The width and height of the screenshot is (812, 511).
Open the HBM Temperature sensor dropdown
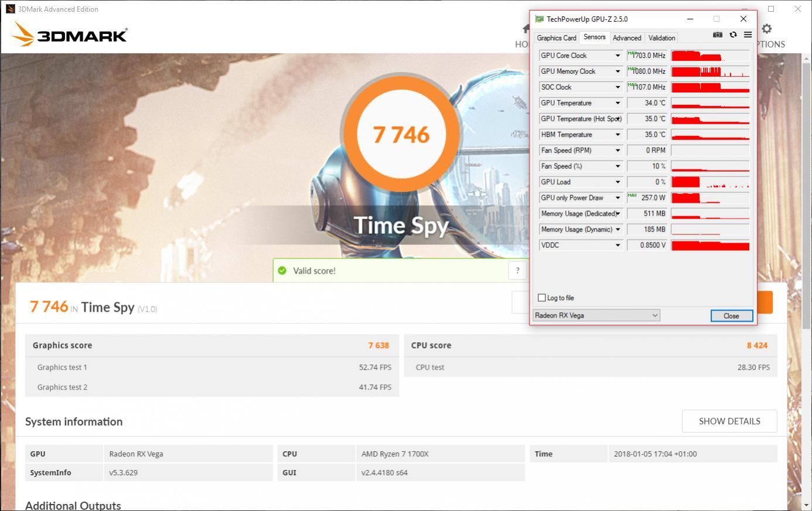(x=617, y=135)
